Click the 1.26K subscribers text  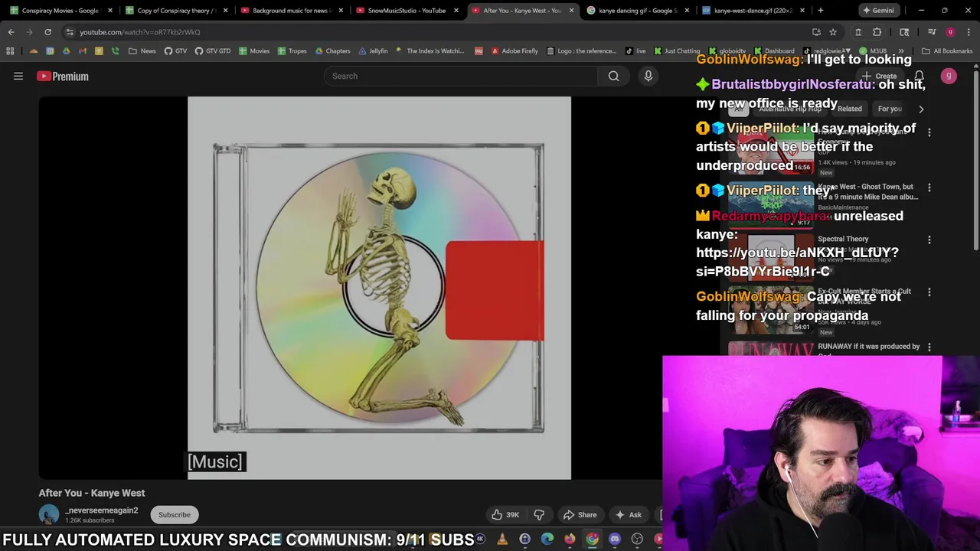click(x=90, y=520)
